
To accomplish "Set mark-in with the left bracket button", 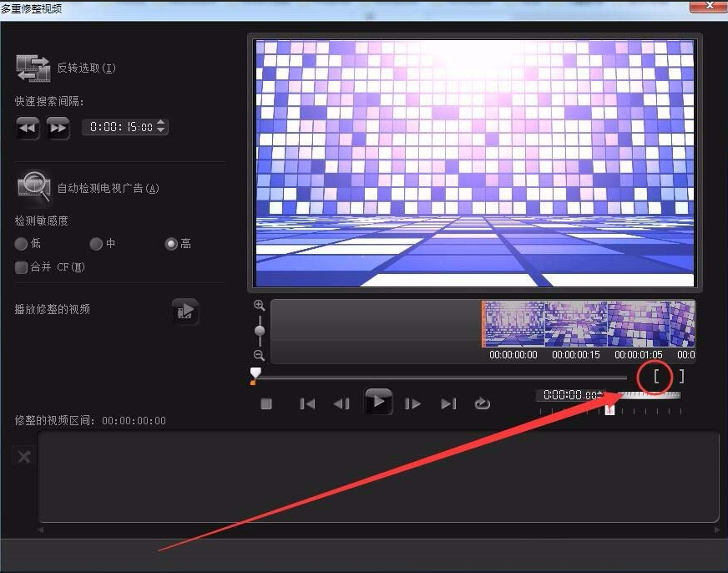I will [656, 377].
